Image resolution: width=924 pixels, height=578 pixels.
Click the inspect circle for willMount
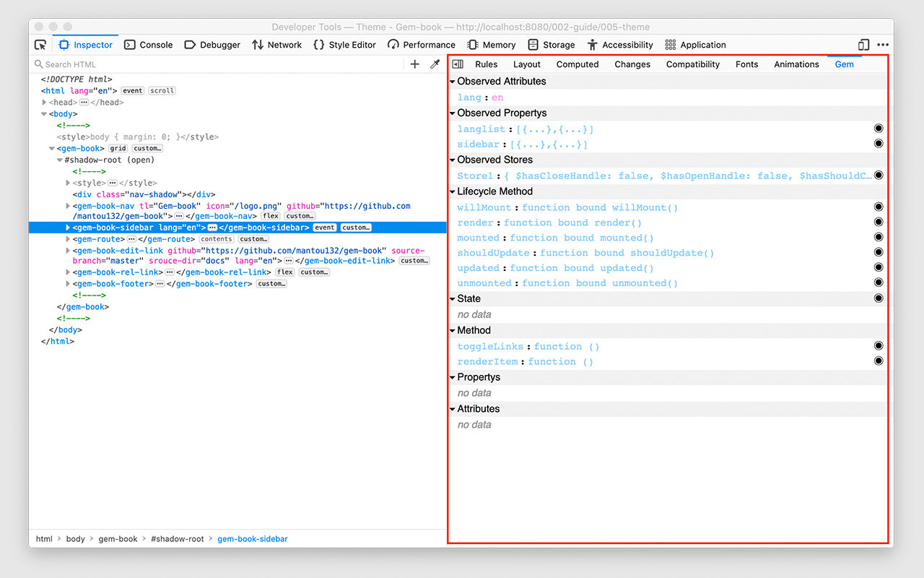pyautogui.click(x=879, y=207)
